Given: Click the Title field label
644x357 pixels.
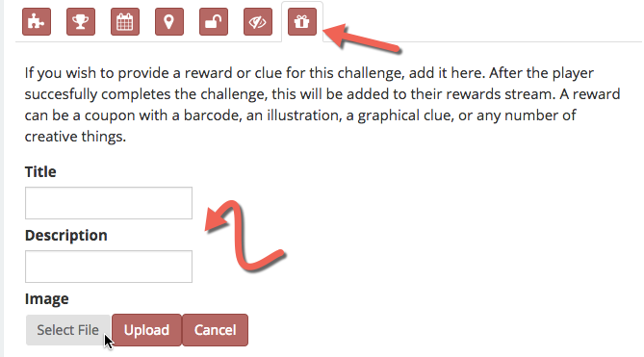Looking at the screenshot, I should [40, 171].
